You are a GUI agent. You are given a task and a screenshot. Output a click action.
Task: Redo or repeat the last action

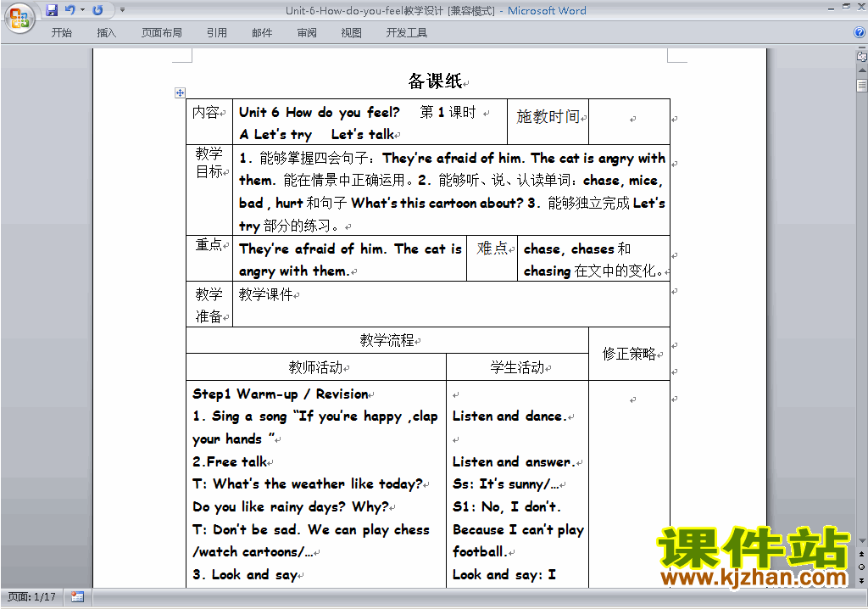coord(98,10)
